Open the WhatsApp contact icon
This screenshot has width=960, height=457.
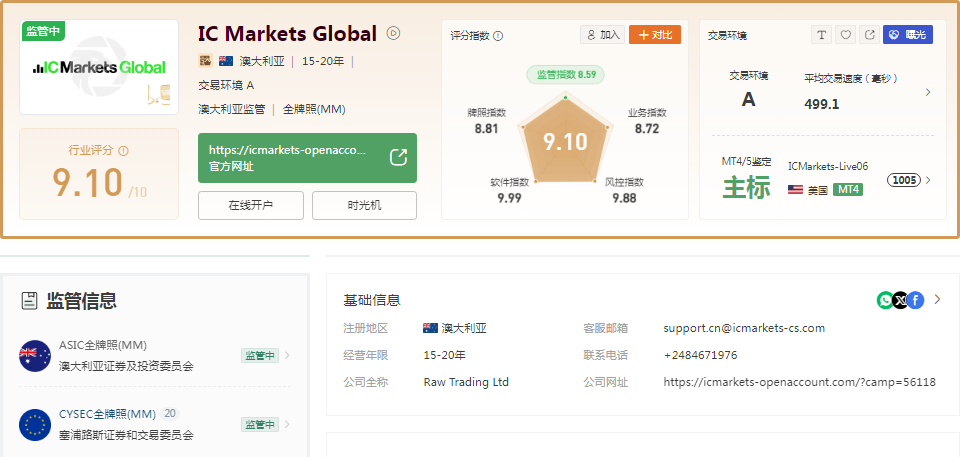885,300
